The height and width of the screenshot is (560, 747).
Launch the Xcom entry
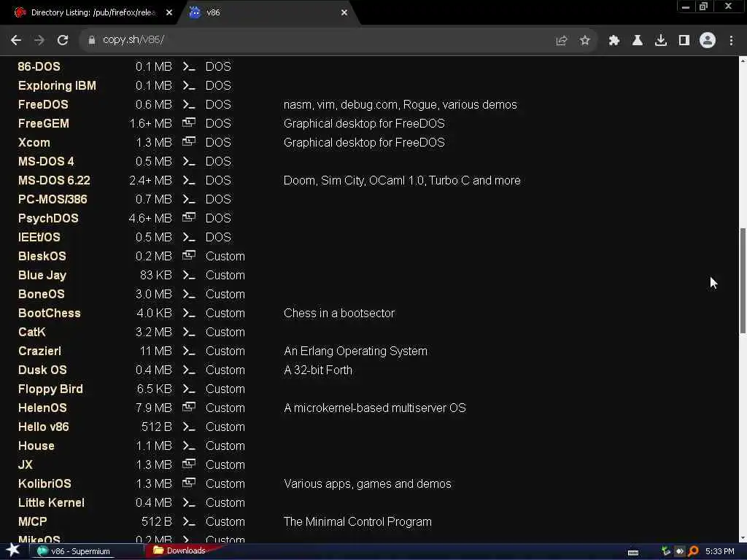click(34, 143)
